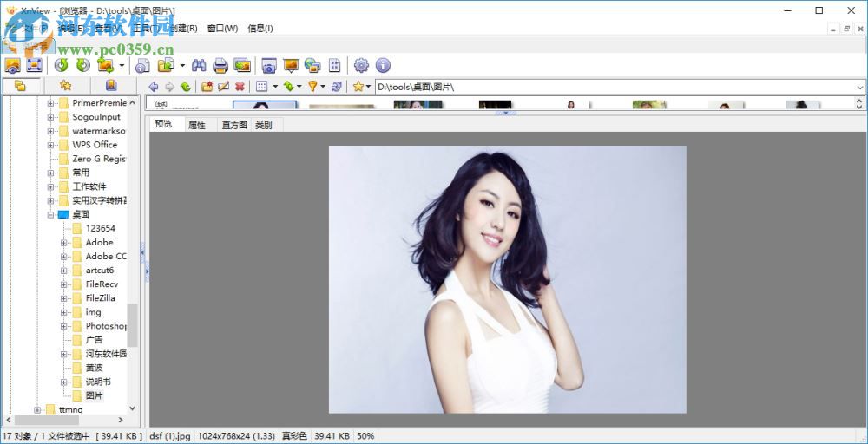Select the 123654 folder
The height and width of the screenshot is (444, 868).
[x=100, y=228]
